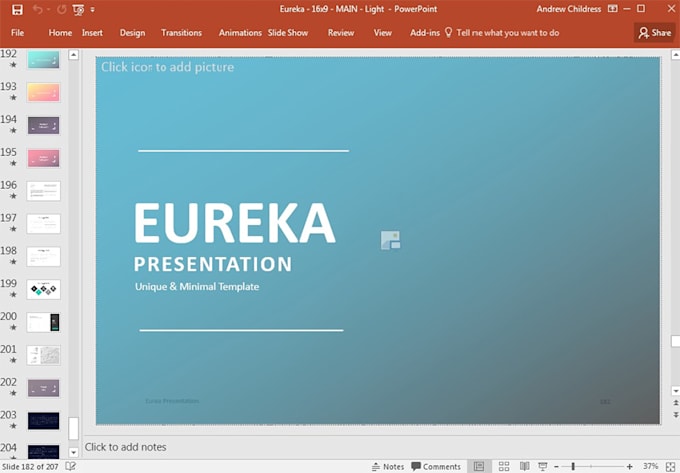
Task: Click the 37% zoom level
Action: pyautogui.click(x=650, y=466)
